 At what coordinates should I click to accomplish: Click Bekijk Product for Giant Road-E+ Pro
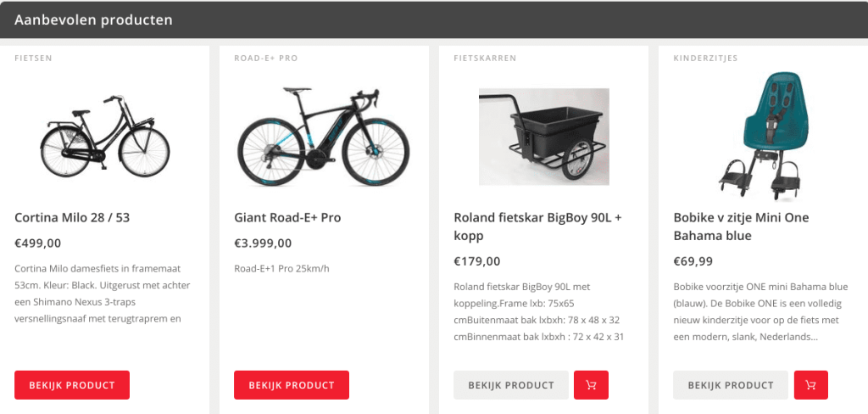(292, 384)
